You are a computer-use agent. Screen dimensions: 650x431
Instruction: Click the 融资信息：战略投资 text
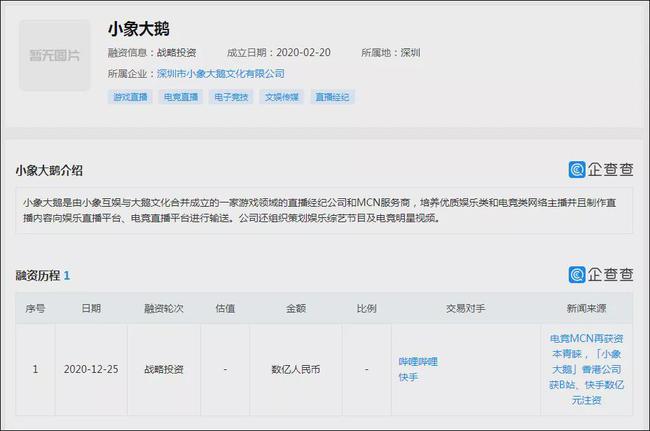pyautogui.click(x=152, y=53)
